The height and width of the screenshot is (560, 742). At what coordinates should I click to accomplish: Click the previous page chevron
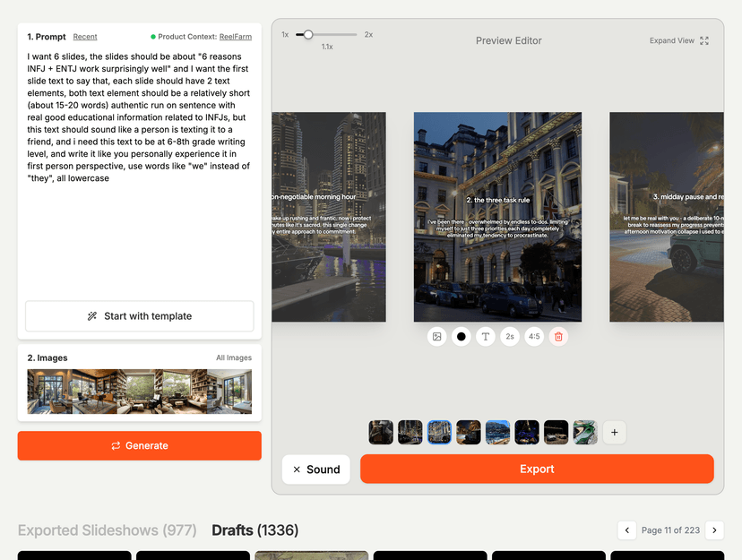click(626, 530)
